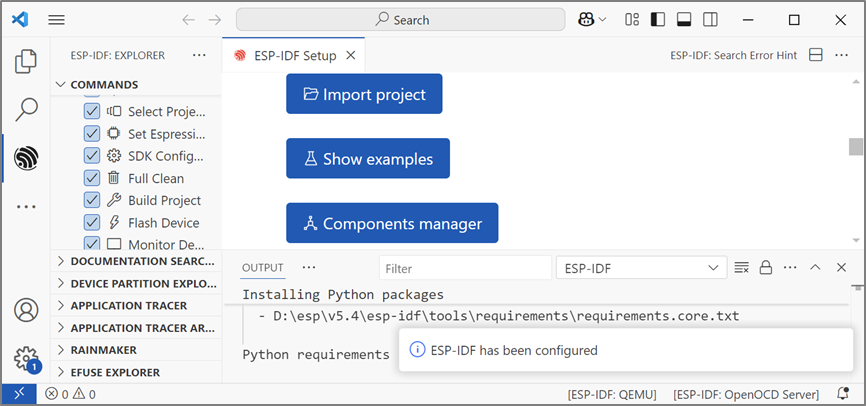Open the Accounts menu icon
Screen dimensions: 866x406
[x=26, y=310]
